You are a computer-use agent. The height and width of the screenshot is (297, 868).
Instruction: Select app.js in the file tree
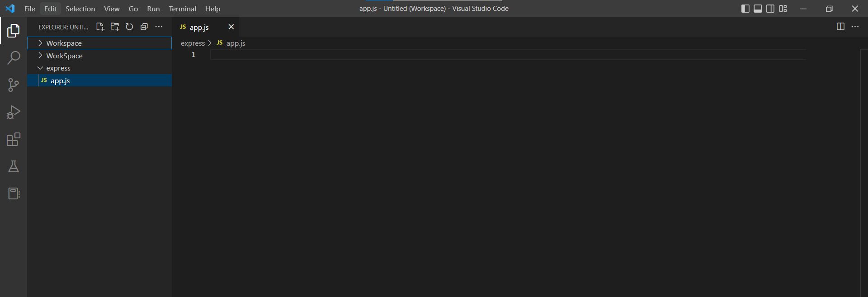(99, 80)
